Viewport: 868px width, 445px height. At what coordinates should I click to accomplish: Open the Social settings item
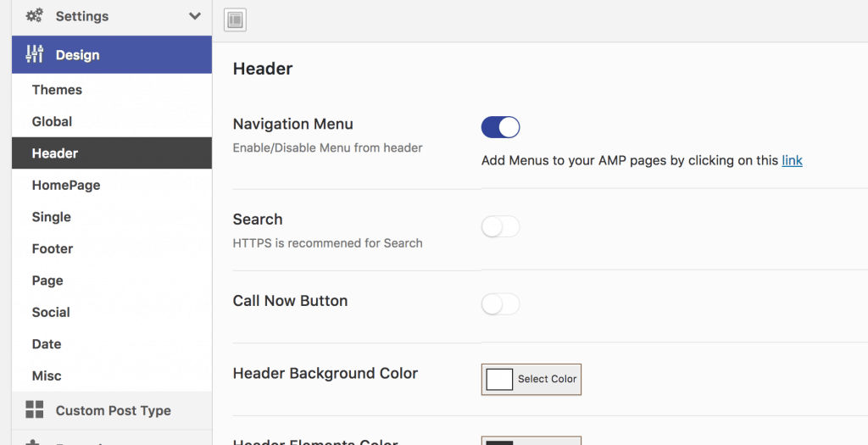[51, 313]
